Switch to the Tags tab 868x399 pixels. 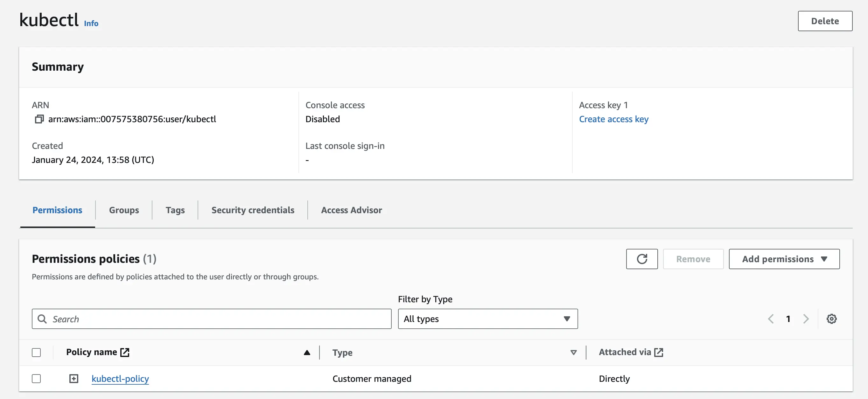click(x=175, y=210)
